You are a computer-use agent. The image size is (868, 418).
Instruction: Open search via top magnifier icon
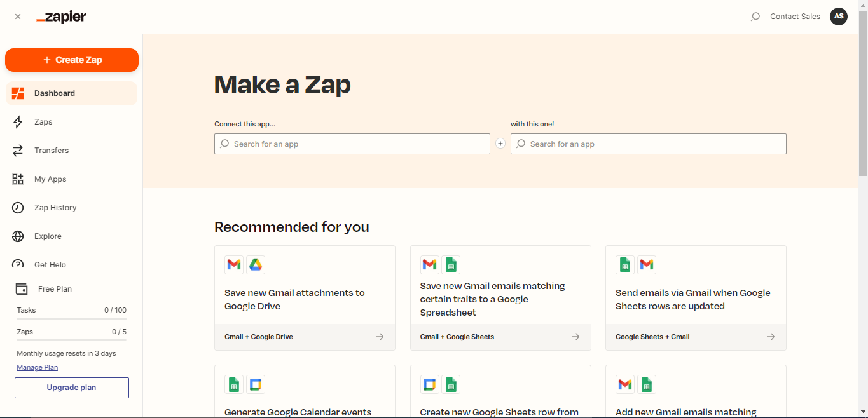point(755,17)
